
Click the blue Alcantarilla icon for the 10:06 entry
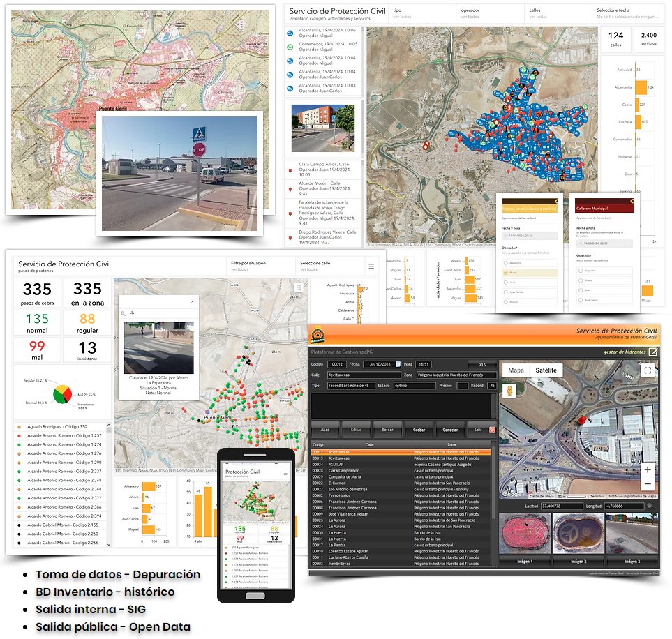tap(290, 33)
